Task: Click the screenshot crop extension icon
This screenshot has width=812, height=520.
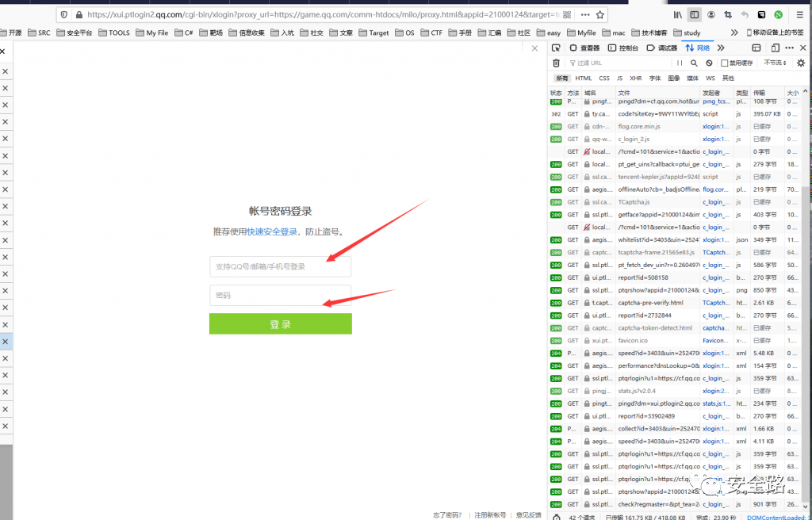Action: click(x=728, y=15)
